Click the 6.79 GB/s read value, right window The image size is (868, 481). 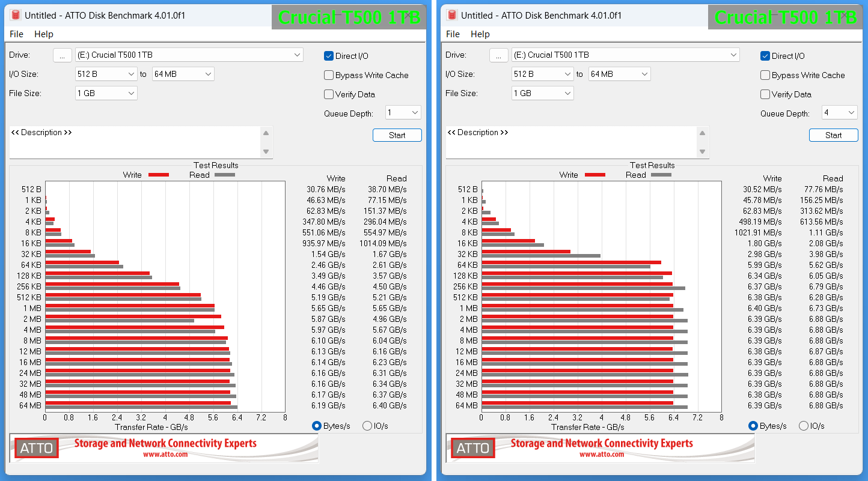[x=826, y=286]
